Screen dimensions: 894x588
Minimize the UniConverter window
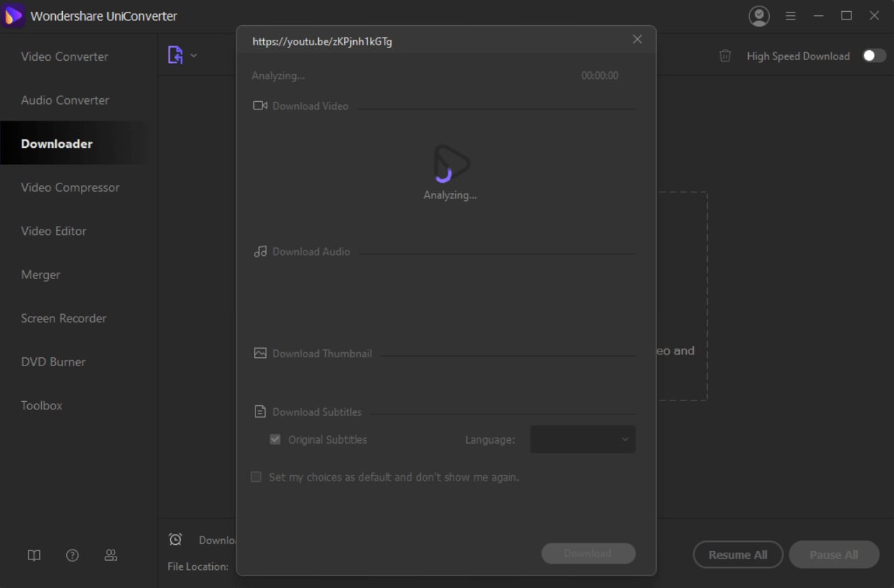(x=819, y=16)
